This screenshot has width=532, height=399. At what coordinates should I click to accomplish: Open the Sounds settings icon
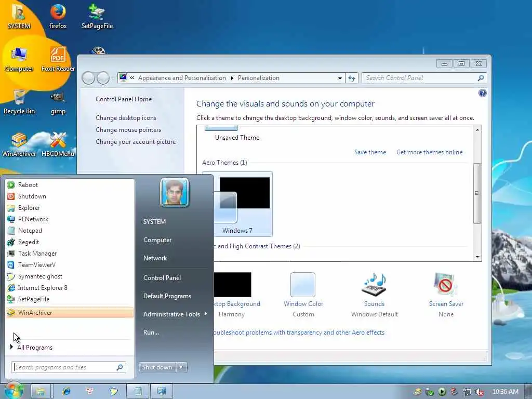[374, 285]
